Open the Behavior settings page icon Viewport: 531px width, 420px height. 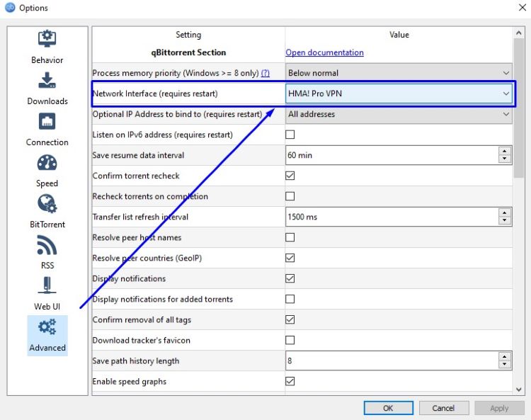pos(47,39)
